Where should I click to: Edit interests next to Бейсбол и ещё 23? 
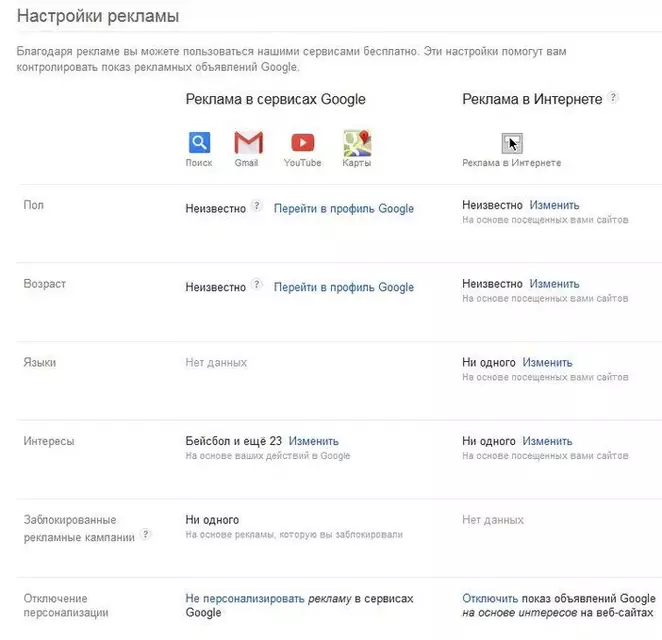point(314,441)
